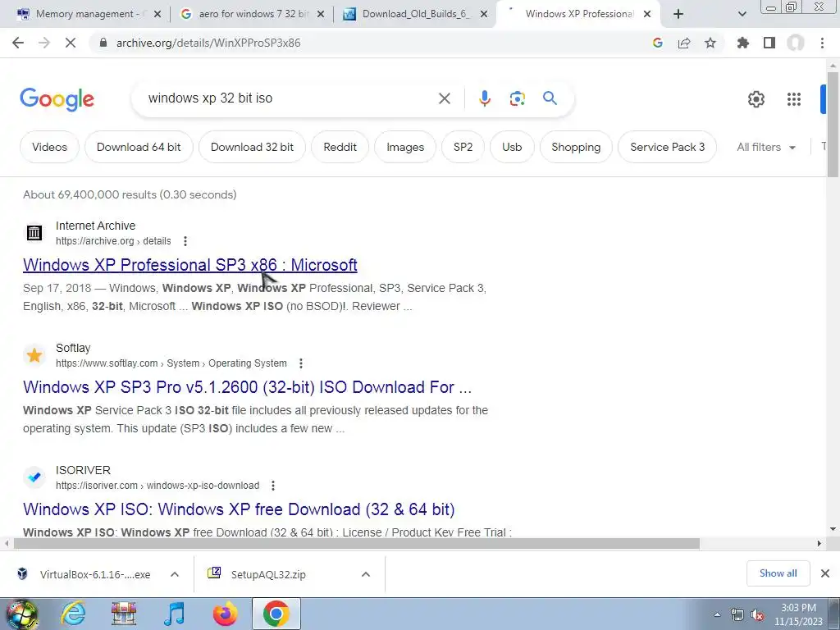The image size is (840, 630).
Task: Bookmark this tab with star
Action: (x=710, y=43)
